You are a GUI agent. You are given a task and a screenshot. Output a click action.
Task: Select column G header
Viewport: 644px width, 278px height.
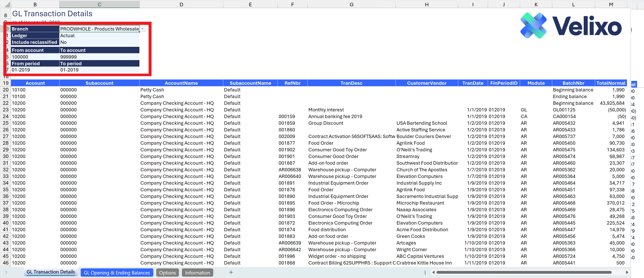click(x=351, y=4)
